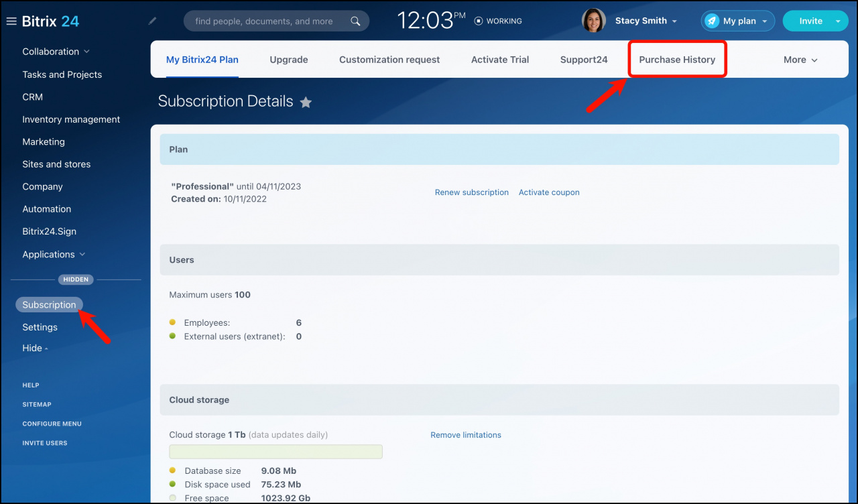Screen dimensions: 858x504
Task: Click the Employees yellow dot
Action: tap(172, 323)
